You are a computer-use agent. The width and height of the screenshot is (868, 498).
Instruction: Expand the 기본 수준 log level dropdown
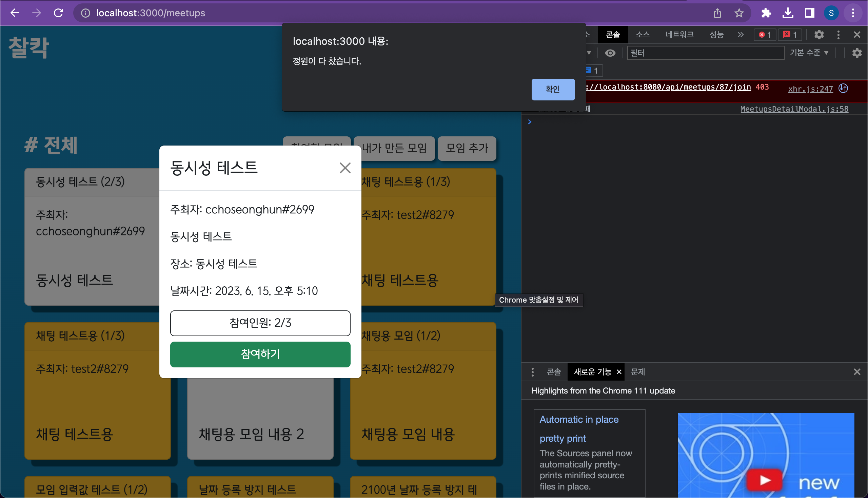click(809, 53)
